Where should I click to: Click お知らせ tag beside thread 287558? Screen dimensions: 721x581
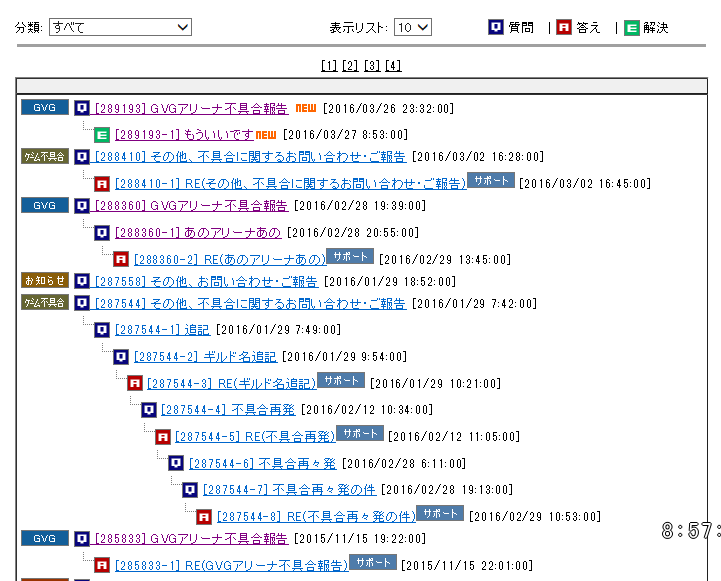[45, 280]
